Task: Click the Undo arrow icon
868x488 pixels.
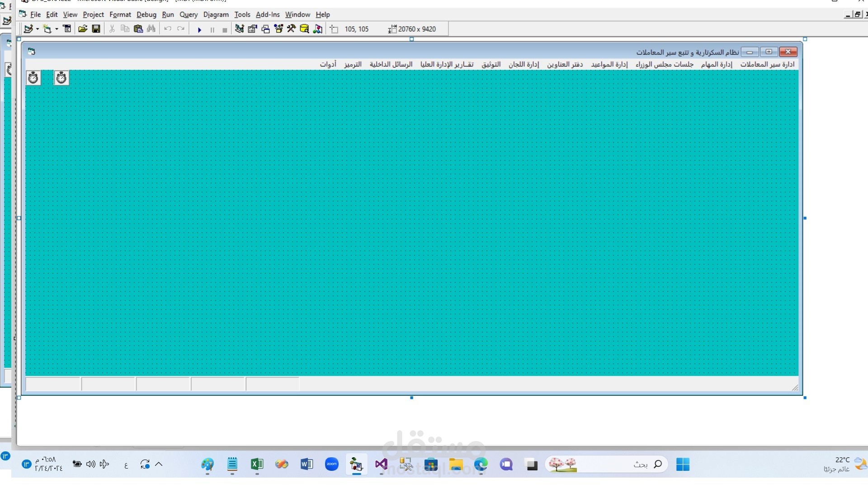Action: (x=168, y=29)
